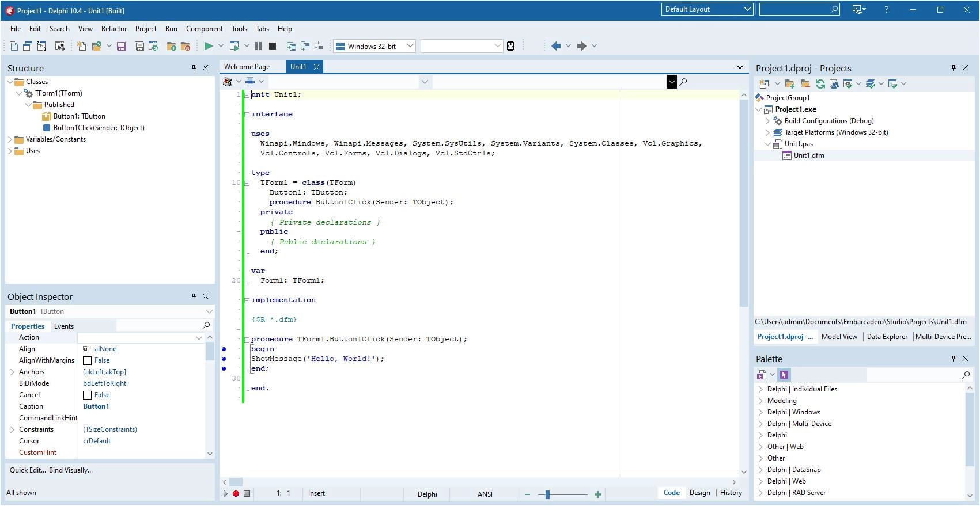Expand Build Configurations (Debug) node
The width and height of the screenshot is (980, 506).
pyautogui.click(x=767, y=121)
